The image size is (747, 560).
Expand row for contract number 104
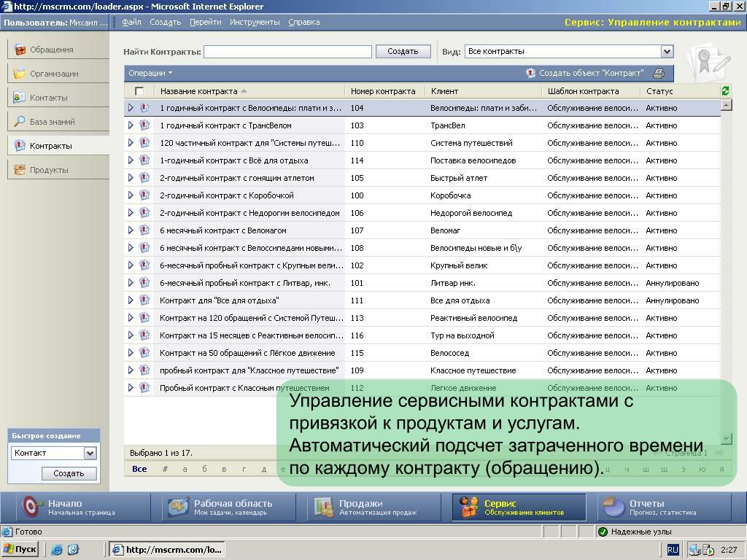[x=131, y=108]
